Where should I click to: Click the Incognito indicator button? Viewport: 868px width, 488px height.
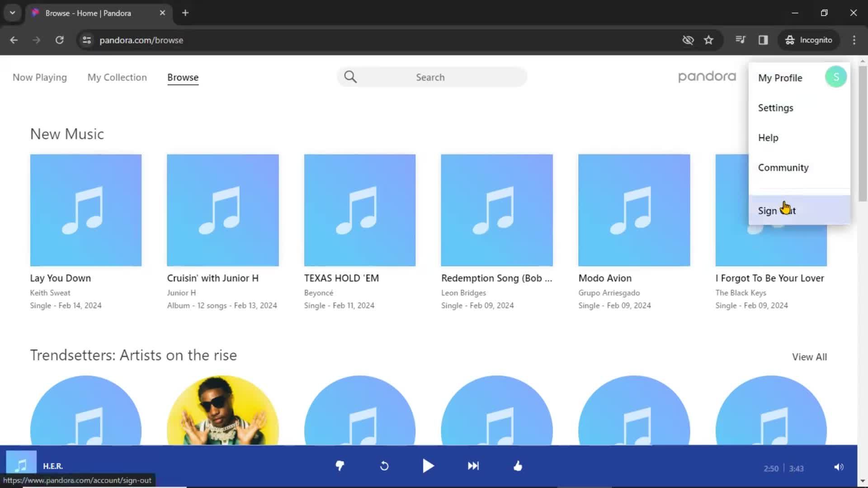pos(809,40)
